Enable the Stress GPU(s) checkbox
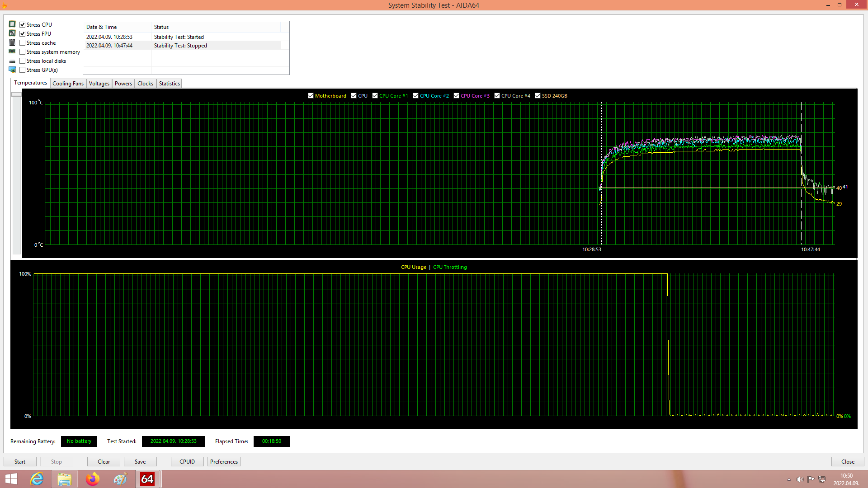 point(23,70)
